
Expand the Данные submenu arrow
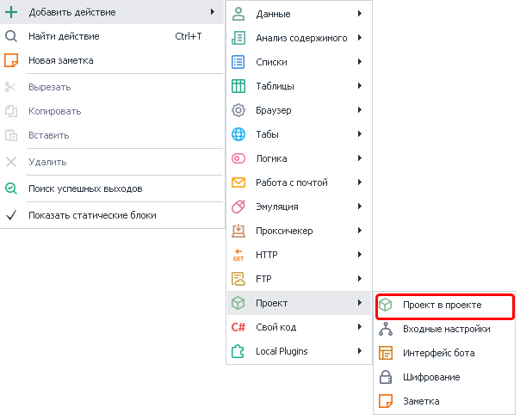point(359,14)
